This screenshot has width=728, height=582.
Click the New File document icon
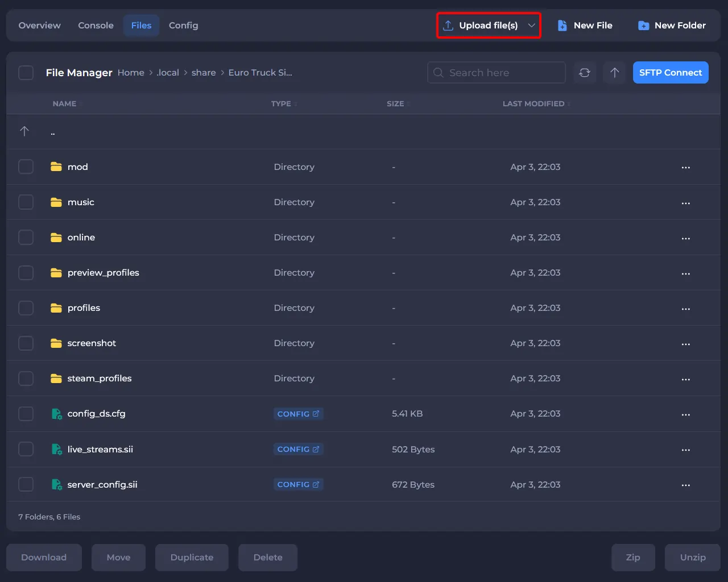pos(562,26)
